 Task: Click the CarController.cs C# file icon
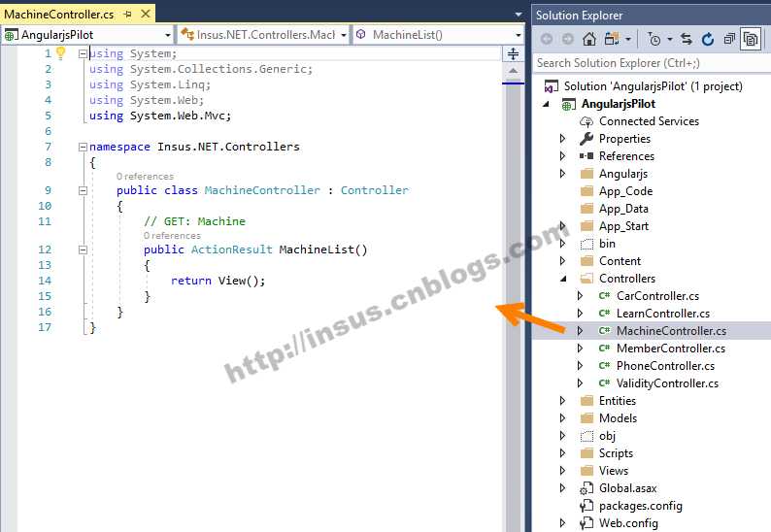[604, 296]
